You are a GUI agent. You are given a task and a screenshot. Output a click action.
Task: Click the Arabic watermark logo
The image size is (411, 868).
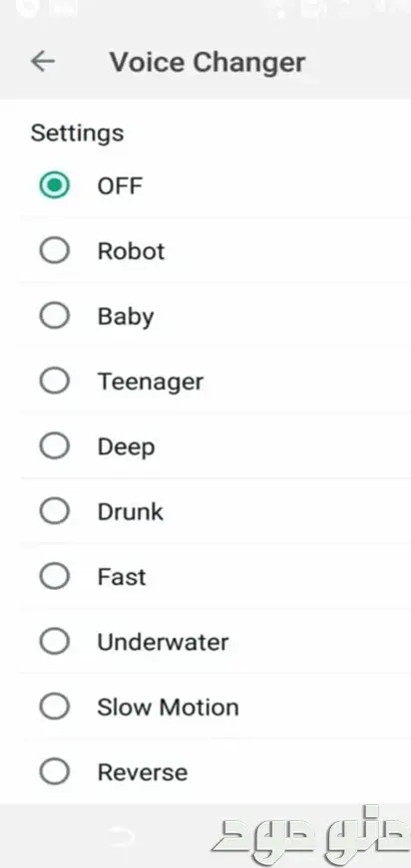tap(310, 830)
